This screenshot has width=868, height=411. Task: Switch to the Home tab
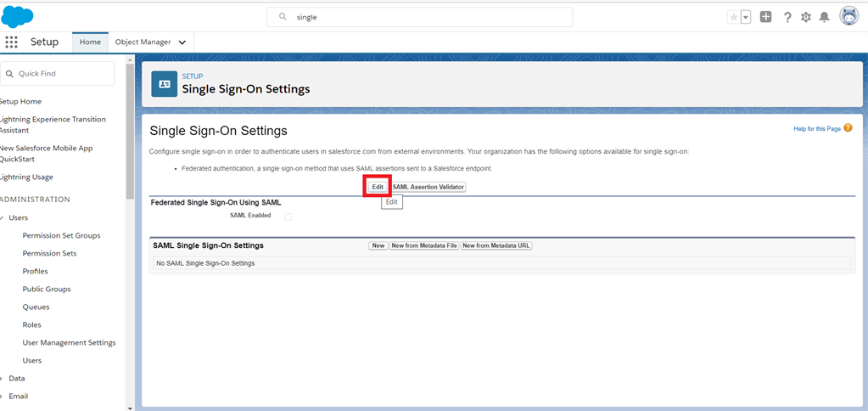[90, 42]
